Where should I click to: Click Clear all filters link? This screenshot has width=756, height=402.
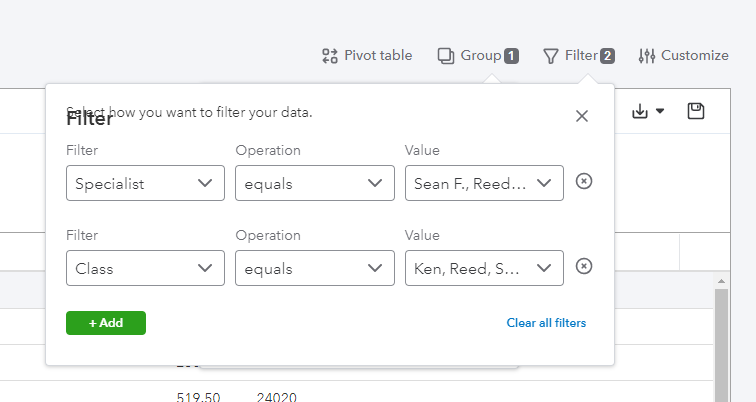point(546,323)
